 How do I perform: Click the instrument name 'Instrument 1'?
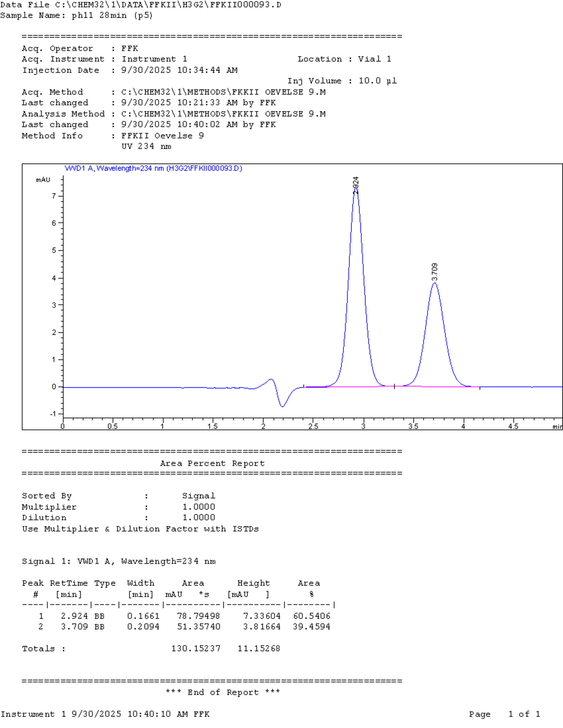[154, 59]
